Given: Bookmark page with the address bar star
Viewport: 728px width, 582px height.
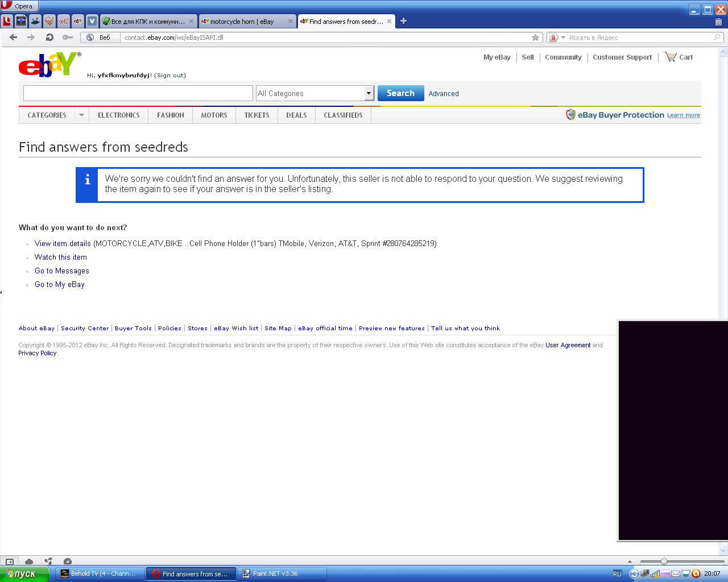Looking at the screenshot, I should (535, 38).
